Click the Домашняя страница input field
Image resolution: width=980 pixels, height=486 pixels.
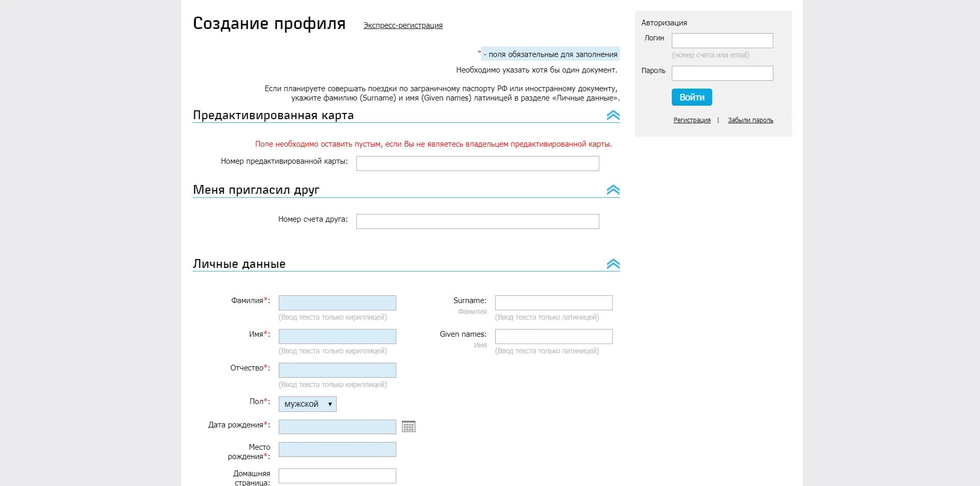coord(337,476)
